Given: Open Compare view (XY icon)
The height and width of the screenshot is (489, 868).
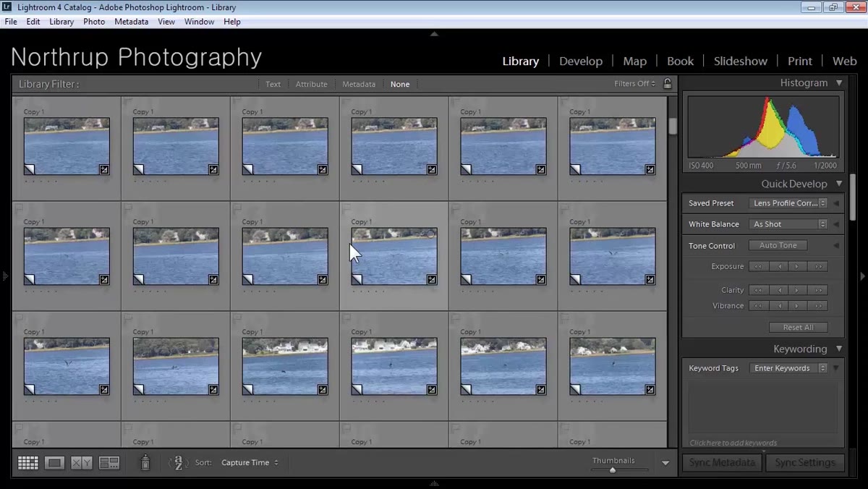Looking at the screenshot, I should point(82,463).
